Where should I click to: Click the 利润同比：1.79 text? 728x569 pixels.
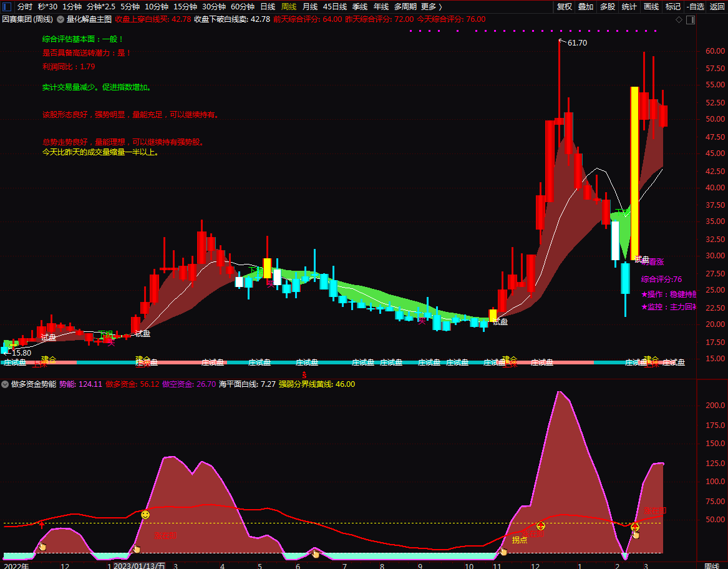click(x=69, y=66)
